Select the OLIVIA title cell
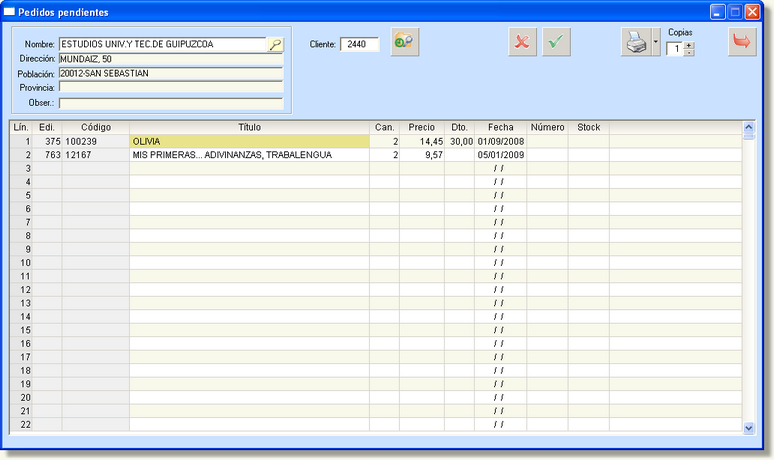Image resolution: width=774 pixels, height=460 pixels. point(249,142)
